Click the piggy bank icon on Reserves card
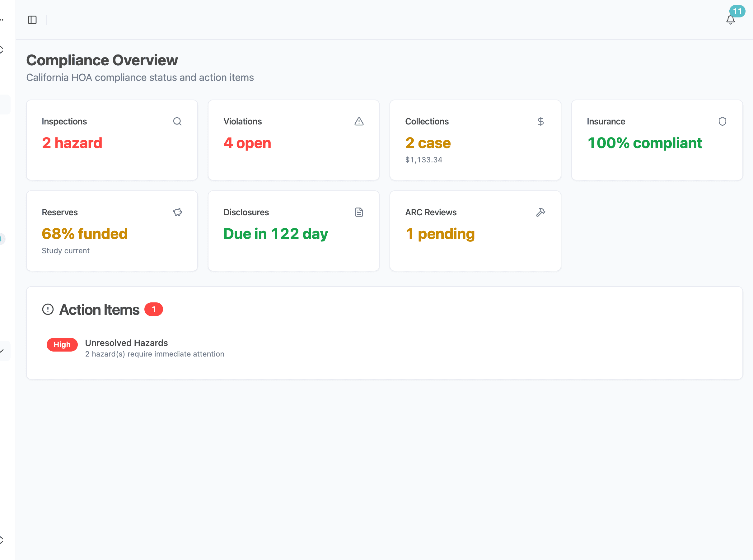Viewport: 753px width, 560px height. [178, 212]
